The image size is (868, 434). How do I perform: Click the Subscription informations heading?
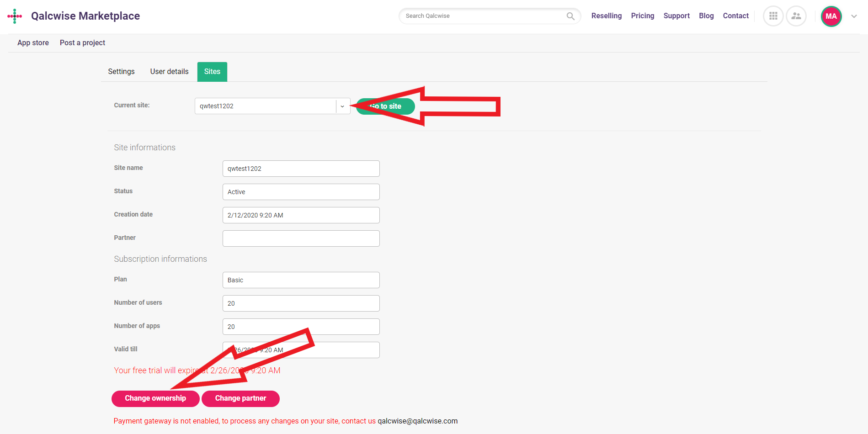click(x=160, y=259)
